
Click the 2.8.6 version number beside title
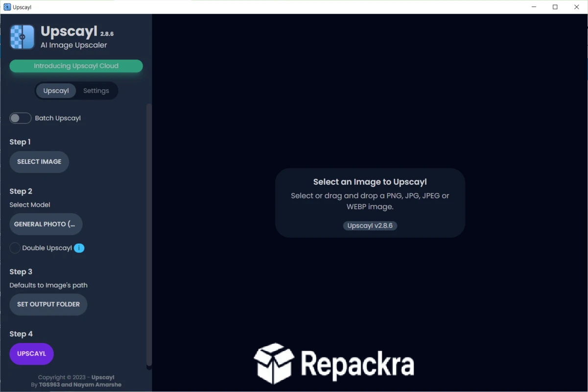107,34
